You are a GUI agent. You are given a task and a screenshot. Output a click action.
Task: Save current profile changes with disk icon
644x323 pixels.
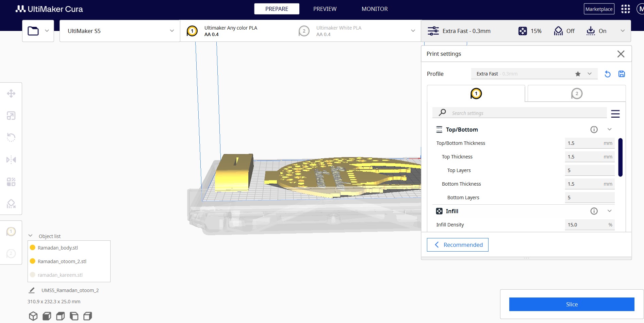pos(622,74)
